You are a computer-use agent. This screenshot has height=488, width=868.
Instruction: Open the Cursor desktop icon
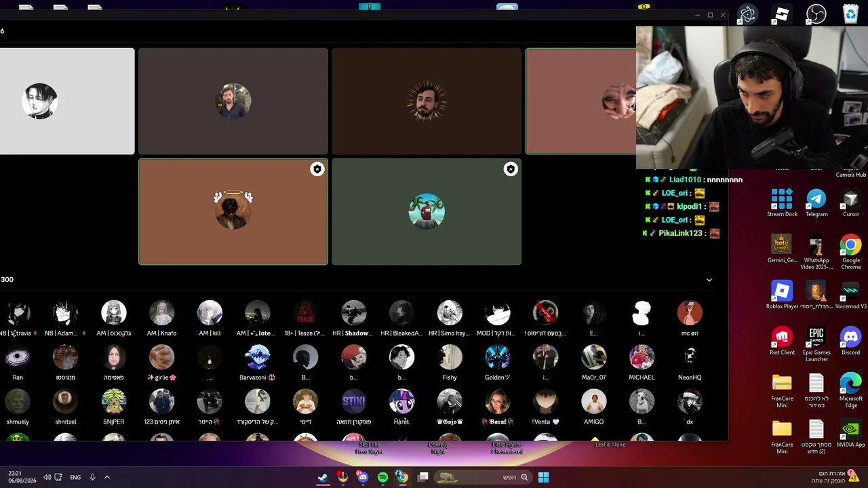click(851, 203)
